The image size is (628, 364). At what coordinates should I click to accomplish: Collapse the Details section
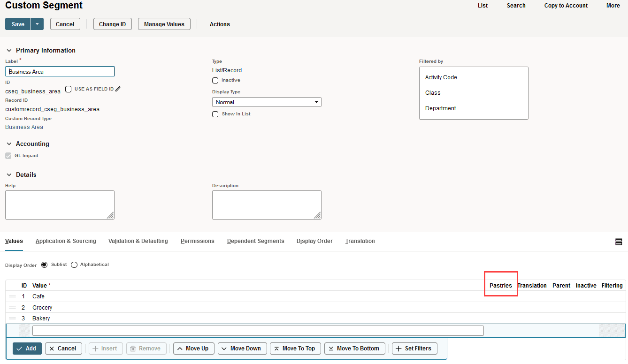click(9, 175)
